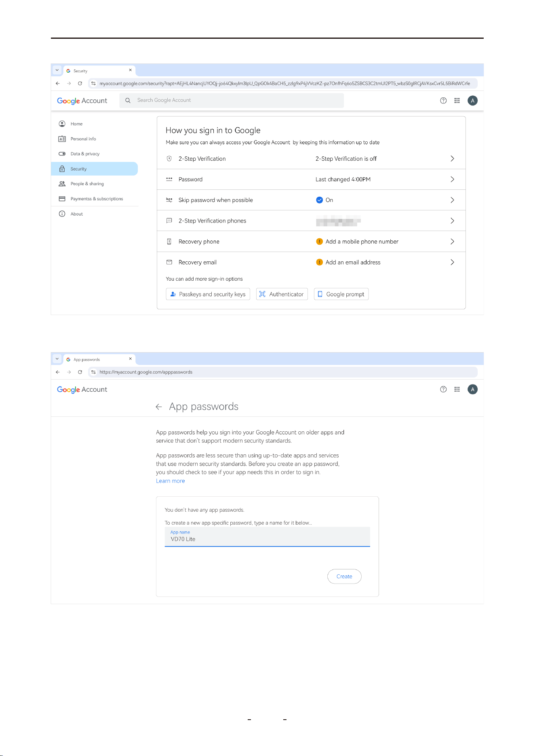Go back using arrow beside App passwords heading
The width and height of the screenshot is (535, 756).
coord(159,407)
